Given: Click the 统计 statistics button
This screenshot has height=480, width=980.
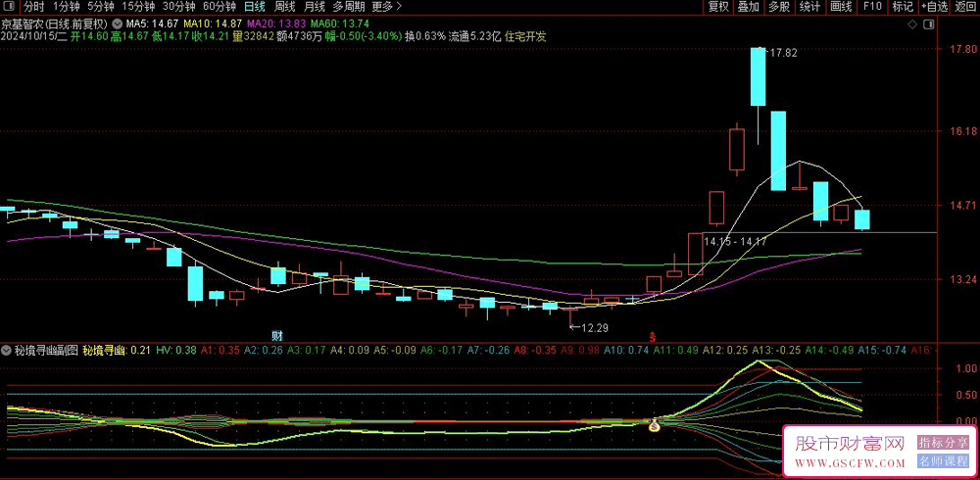Looking at the screenshot, I should (810, 7).
